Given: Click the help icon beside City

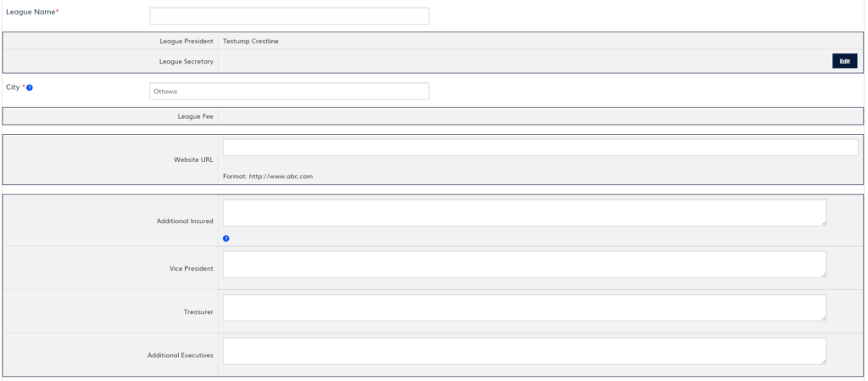Looking at the screenshot, I should [30, 87].
